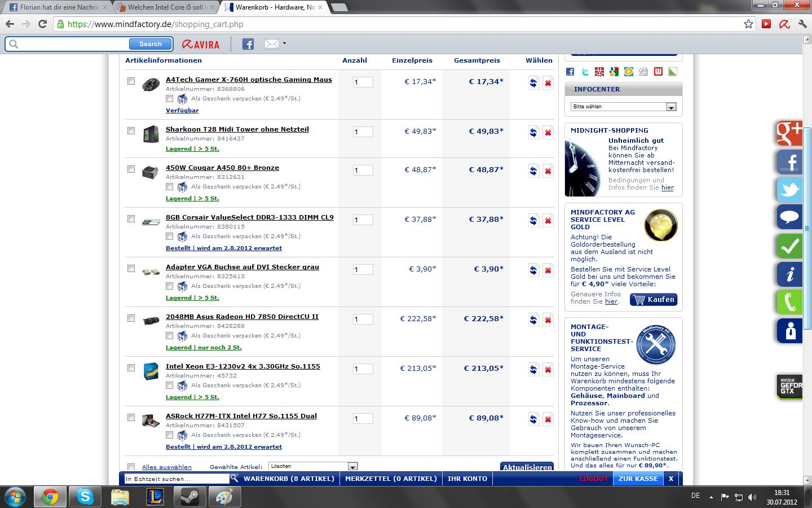This screenshot has height=508, width=812.
Task: Close the bottom bar with X button
Action: 671,479
